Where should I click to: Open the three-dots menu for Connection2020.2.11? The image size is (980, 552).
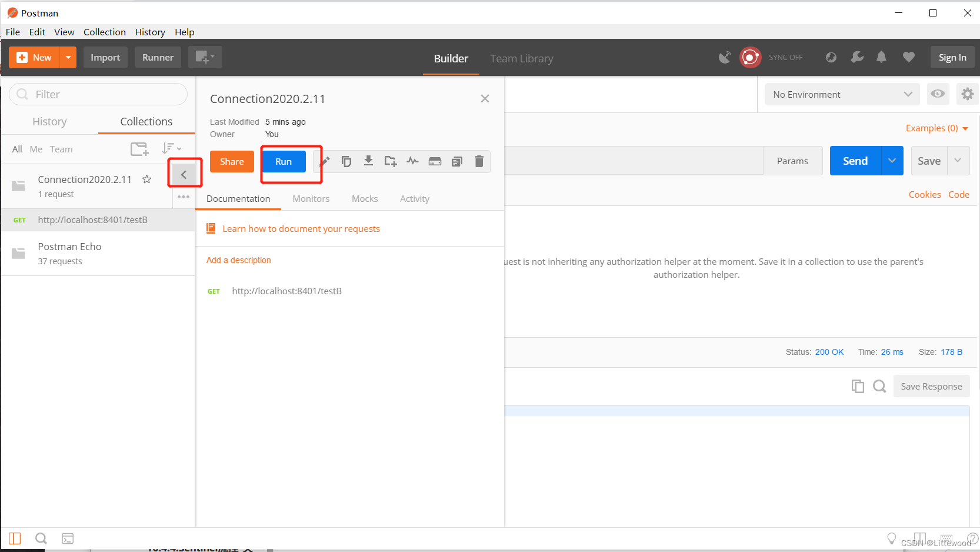[184, 197]
